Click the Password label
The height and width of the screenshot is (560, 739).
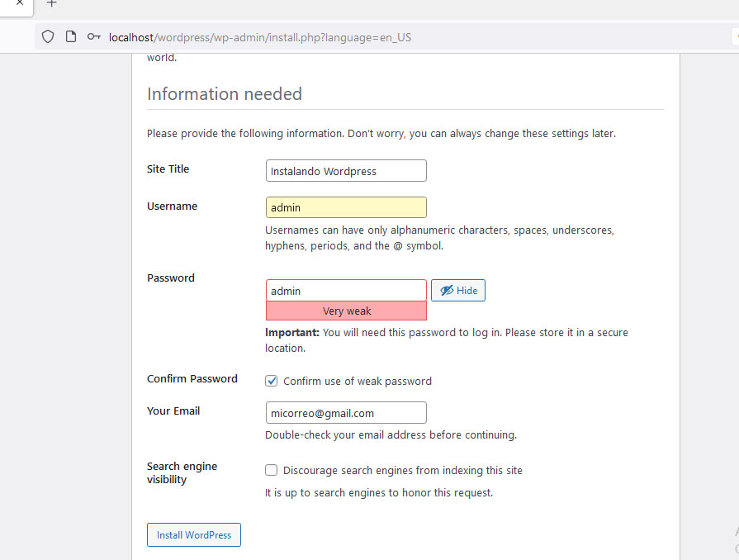(171, 278)
